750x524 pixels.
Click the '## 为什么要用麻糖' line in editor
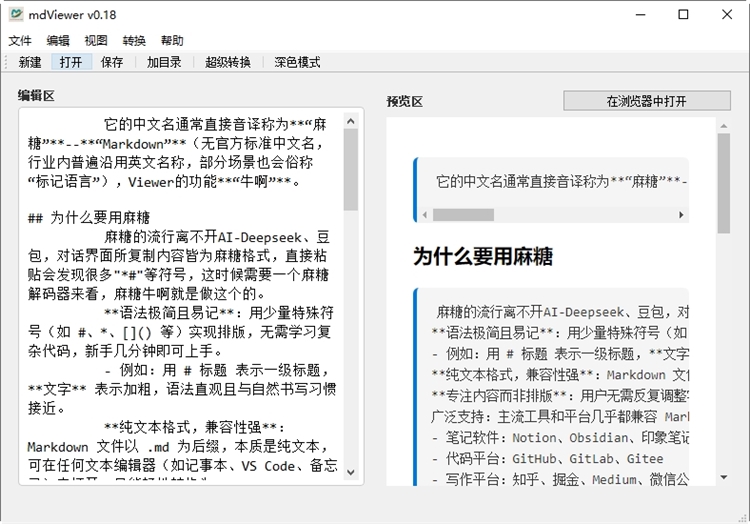pos(89,218)
